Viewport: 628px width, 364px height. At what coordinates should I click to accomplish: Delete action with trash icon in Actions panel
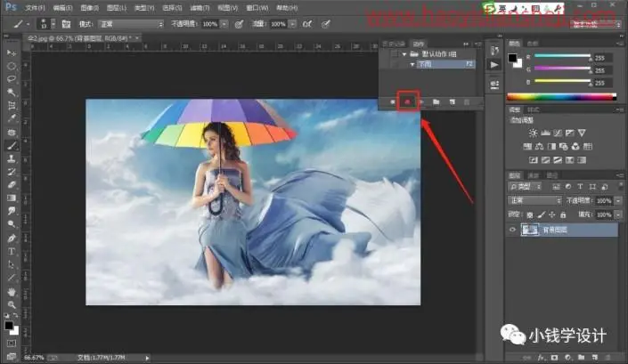(x=467, y=102)
